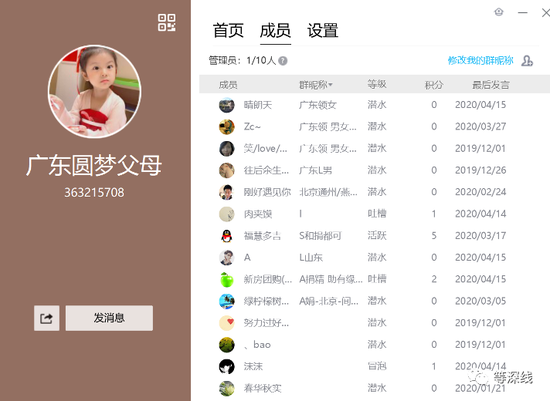The height and width of the screenshot is (401, 550).
Task: Click avatar of member 、bao
Action: tap(227, 345)
